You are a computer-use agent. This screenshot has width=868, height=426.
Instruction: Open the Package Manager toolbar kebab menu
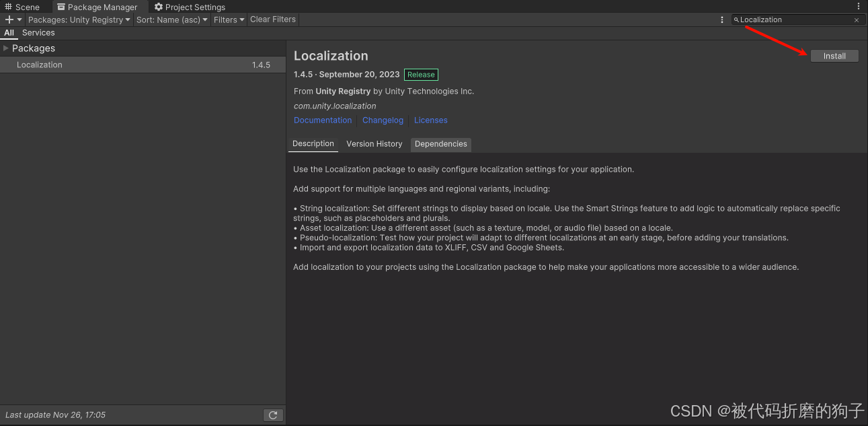coord(722,20)
